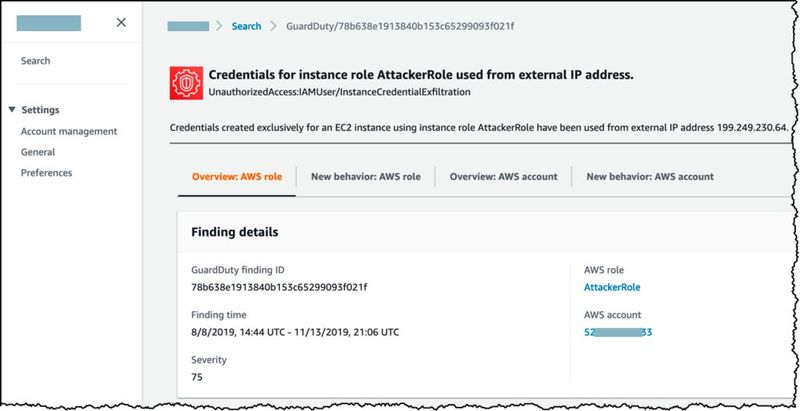Screen dimensions: 800x411
Task: Click the first breadcrumb chevron separator
Action: click(219, 26)
